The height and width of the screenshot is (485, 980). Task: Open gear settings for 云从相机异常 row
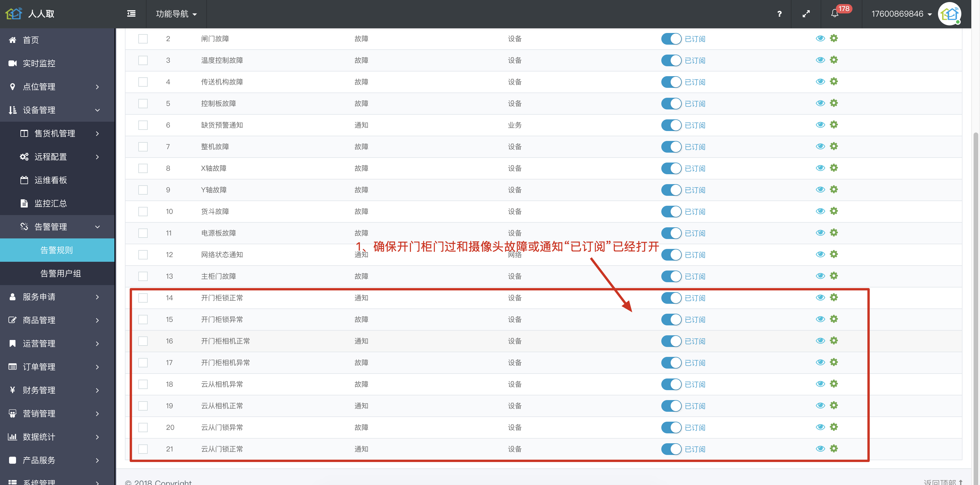(x=834, y=384)
